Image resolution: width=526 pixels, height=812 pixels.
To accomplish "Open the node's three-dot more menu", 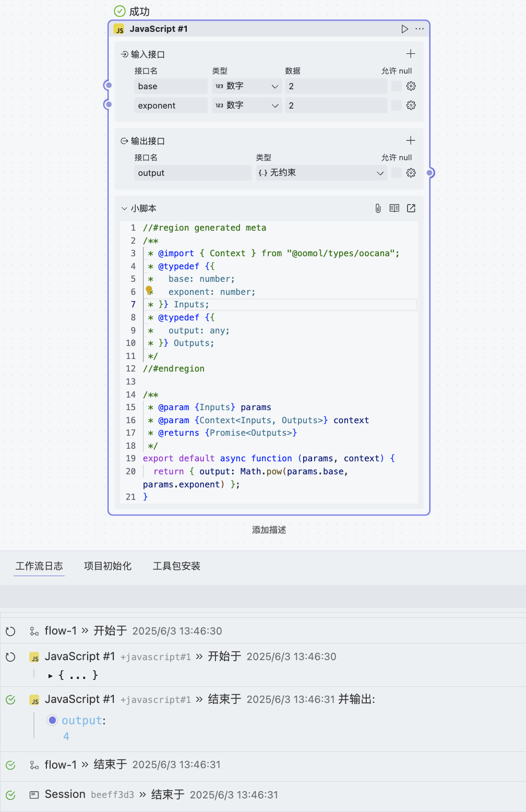I will [x=420, y=29].
